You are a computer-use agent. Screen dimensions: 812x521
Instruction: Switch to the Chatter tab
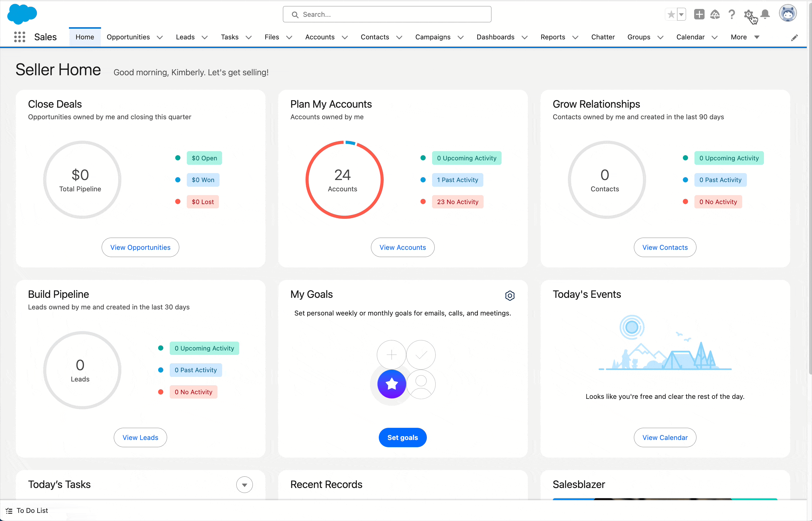pos(603,37)
